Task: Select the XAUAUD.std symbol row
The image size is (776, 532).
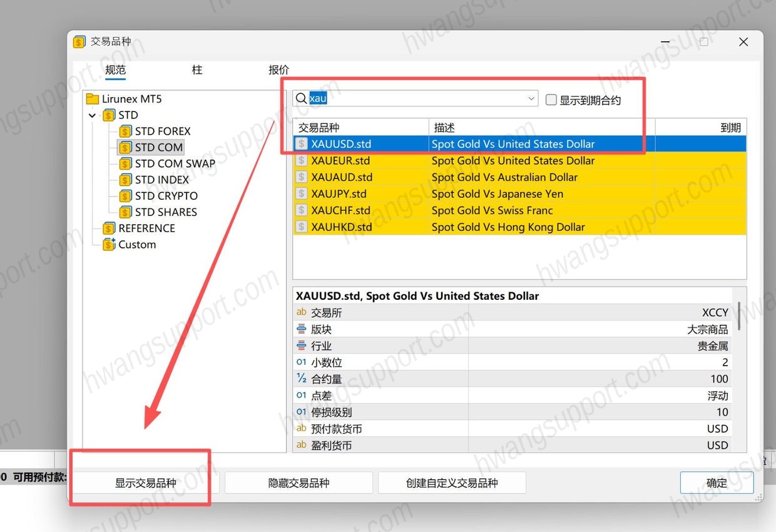Action: [x=519, y=177]
